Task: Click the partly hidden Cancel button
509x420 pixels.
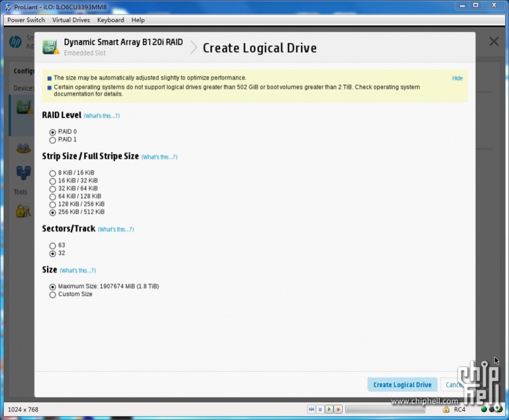Action: [452, 385]
